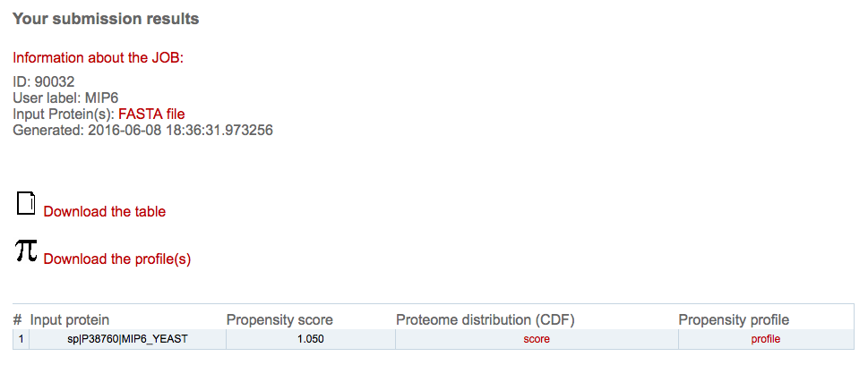Download the profile(s) link
Screen dimensions: 868x365
pos(117,259)
